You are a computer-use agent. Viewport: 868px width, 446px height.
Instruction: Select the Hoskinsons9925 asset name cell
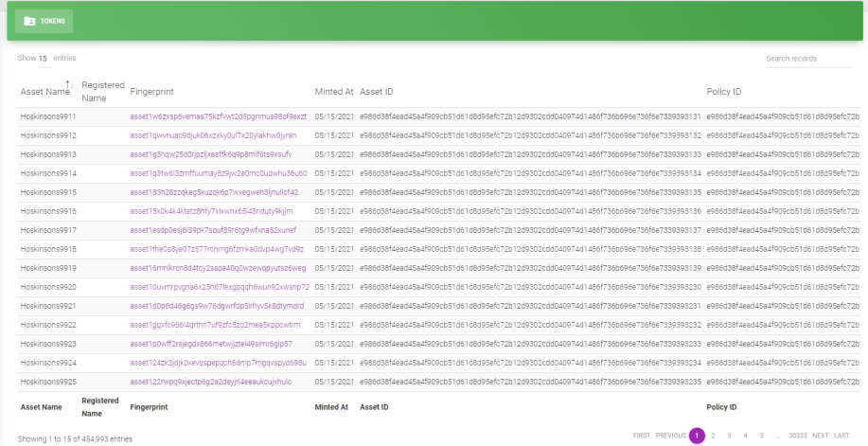48,382
